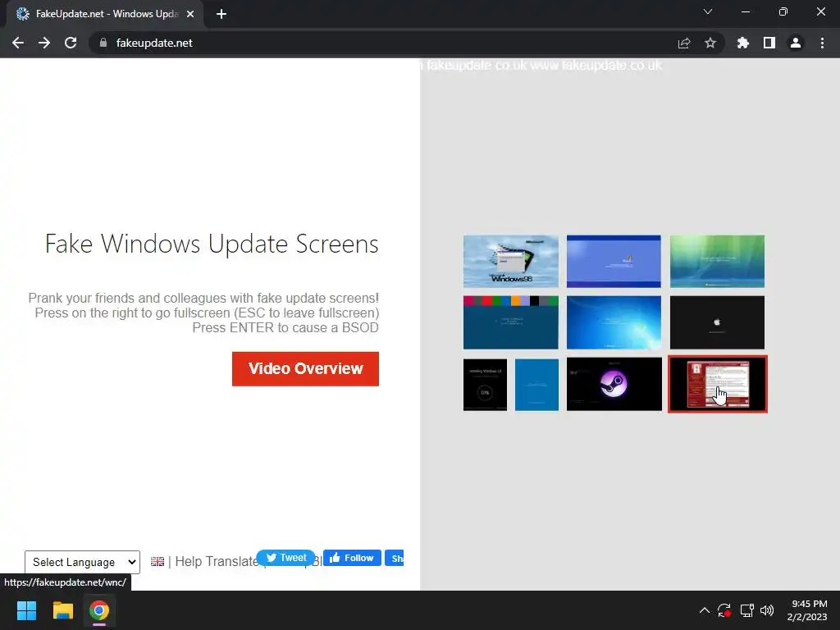Screen dimensions: 840x630
Task: Launch the Windows 7 blue swirl thumbnail
Action: tap(614, 322)
